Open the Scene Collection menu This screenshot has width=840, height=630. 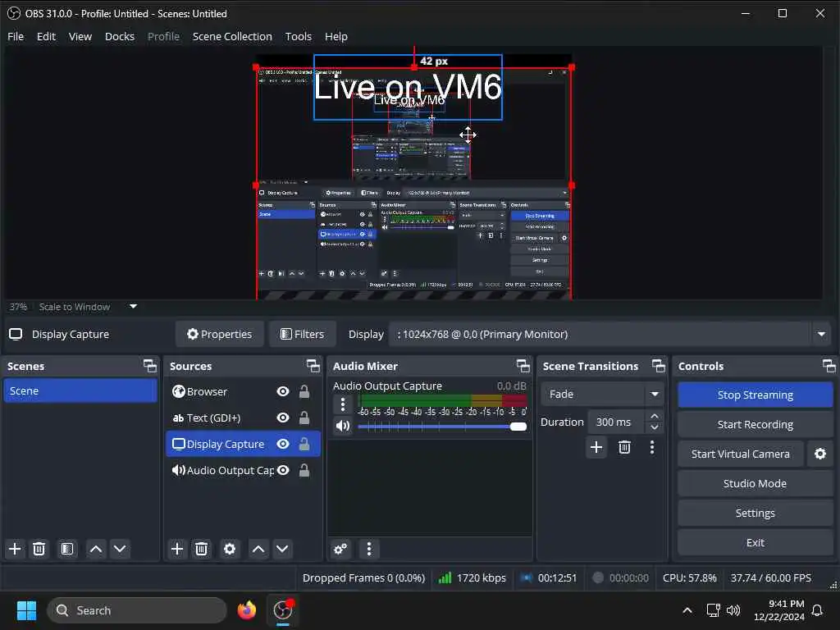[x=232, y=36]
